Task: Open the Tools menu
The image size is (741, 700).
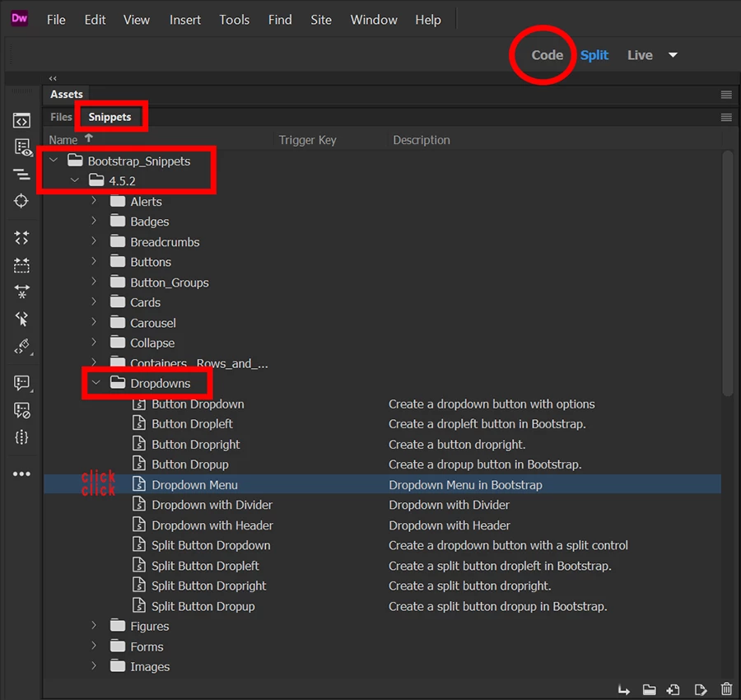Action: pyautogui.click(x=235, y=20)
